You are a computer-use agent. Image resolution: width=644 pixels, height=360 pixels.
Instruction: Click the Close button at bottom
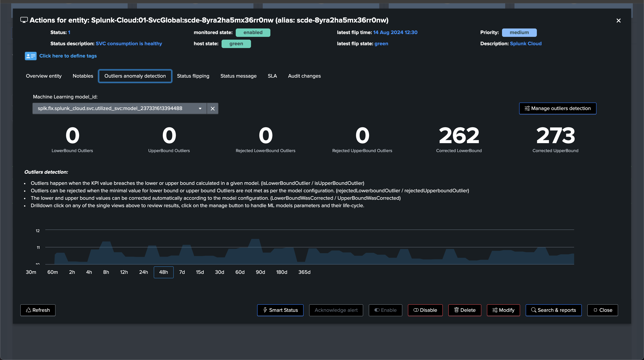click(602, 310)
